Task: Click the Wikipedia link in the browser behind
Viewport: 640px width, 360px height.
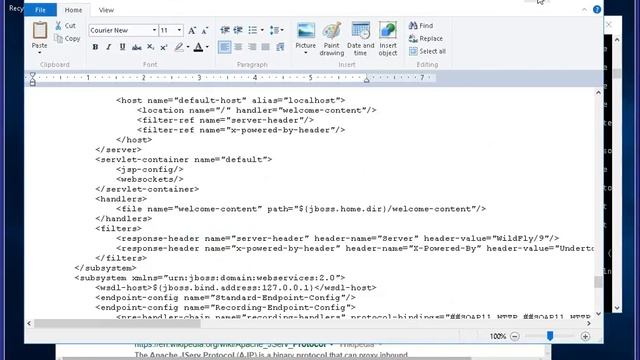Action: point(231,345)
